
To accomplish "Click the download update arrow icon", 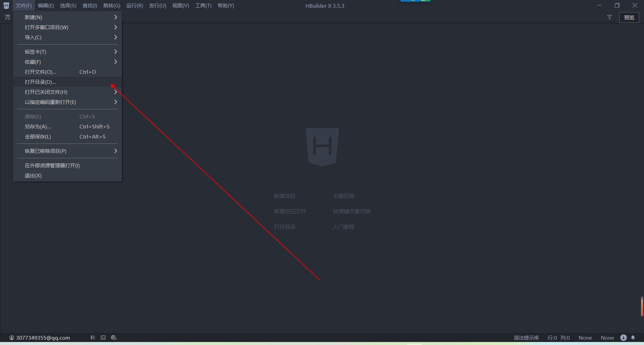I will click(623, 338).
